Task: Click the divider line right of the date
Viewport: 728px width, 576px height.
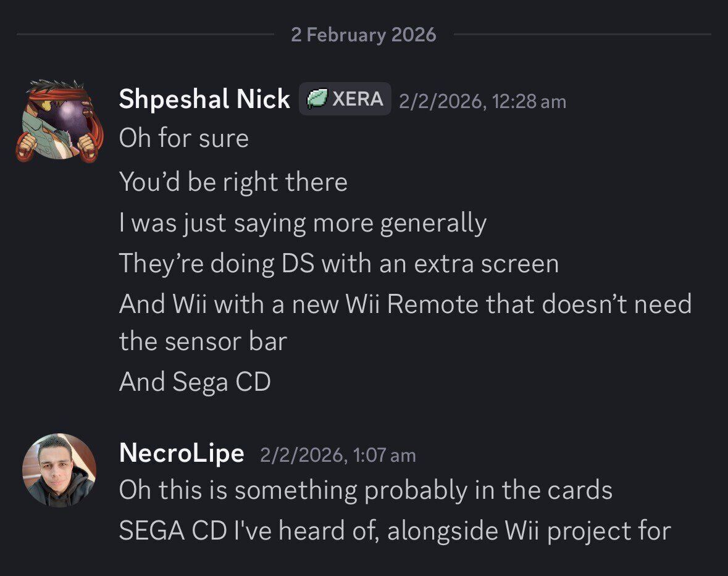Action: pyautogui.click(x=582, y=35)
